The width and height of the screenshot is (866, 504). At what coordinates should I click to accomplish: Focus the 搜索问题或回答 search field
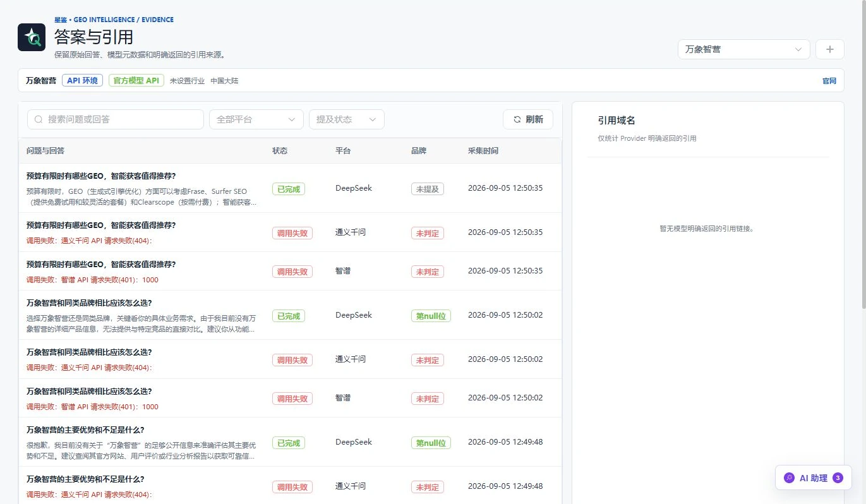pyautogui.click(x=116, y=119)
